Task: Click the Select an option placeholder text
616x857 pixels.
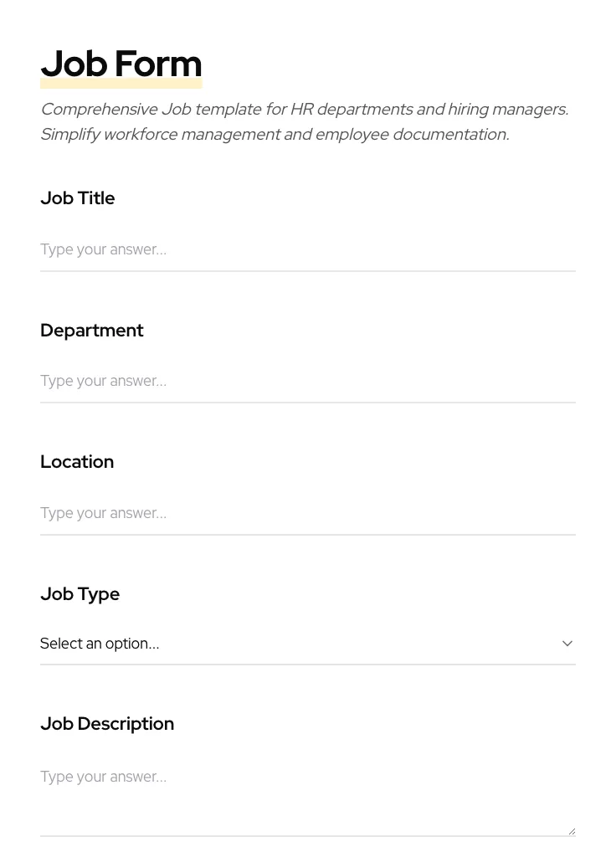Action: tap(100, 644)
